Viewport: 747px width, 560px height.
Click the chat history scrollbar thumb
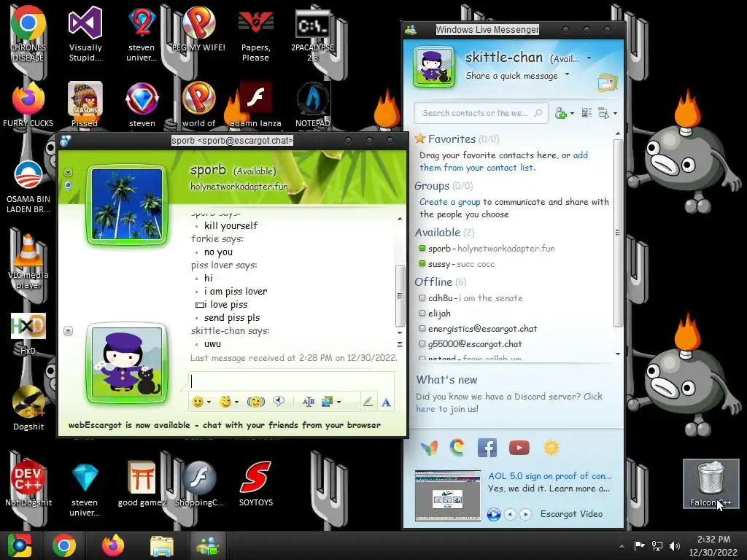(x=400, y=296)
